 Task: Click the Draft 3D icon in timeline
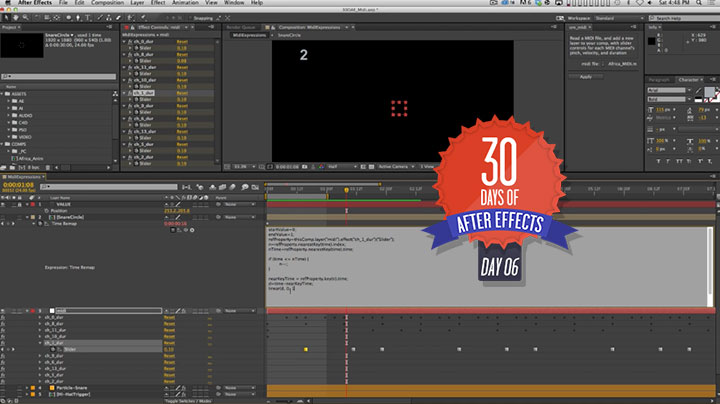click(x=200, y=187)
